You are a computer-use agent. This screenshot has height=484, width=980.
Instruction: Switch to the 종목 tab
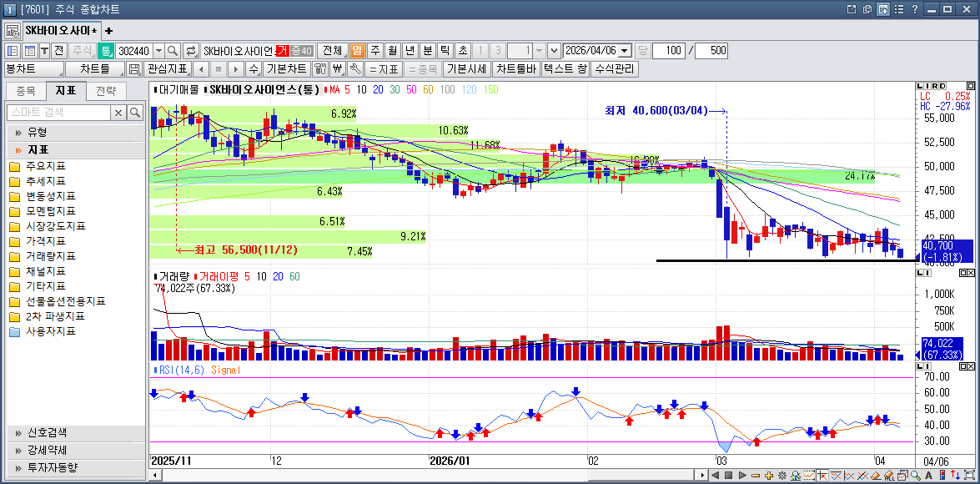(x=26, y=91)
